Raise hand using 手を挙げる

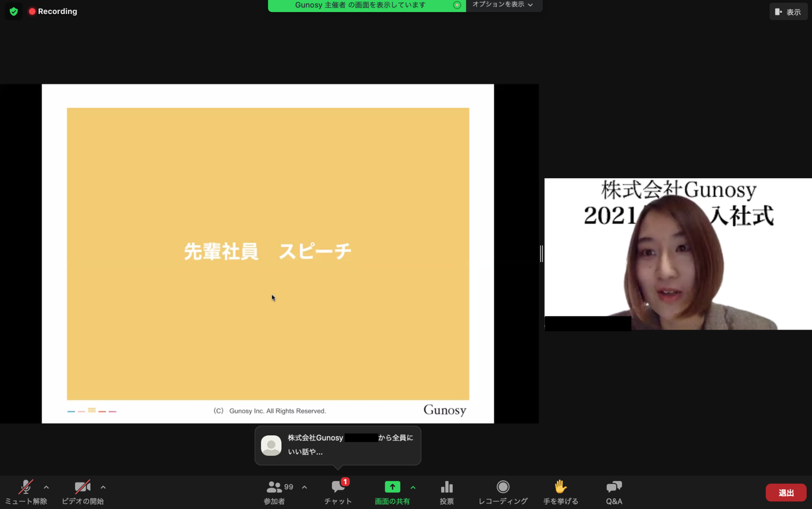point(561,492)
